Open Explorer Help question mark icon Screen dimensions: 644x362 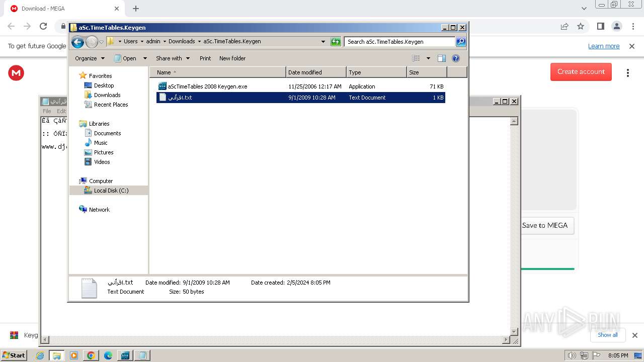pyautogui.click(x=456, y=58)
